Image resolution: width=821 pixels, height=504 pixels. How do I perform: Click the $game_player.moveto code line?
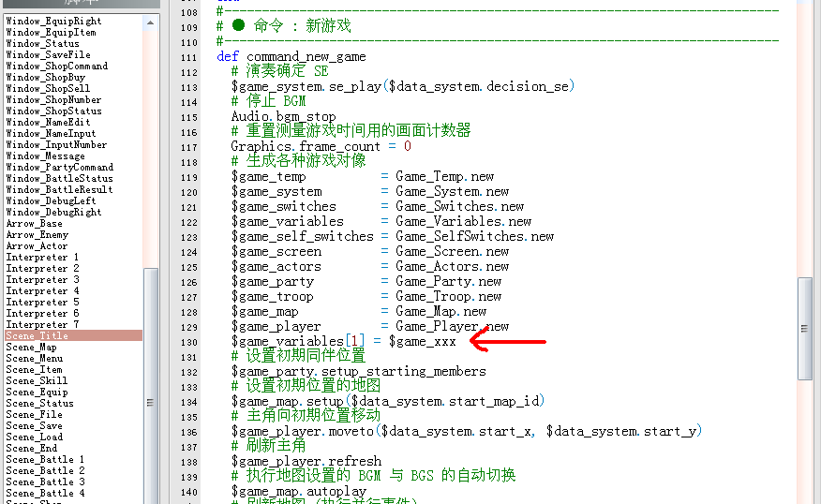pyautogui.click(x=466, y=432)
